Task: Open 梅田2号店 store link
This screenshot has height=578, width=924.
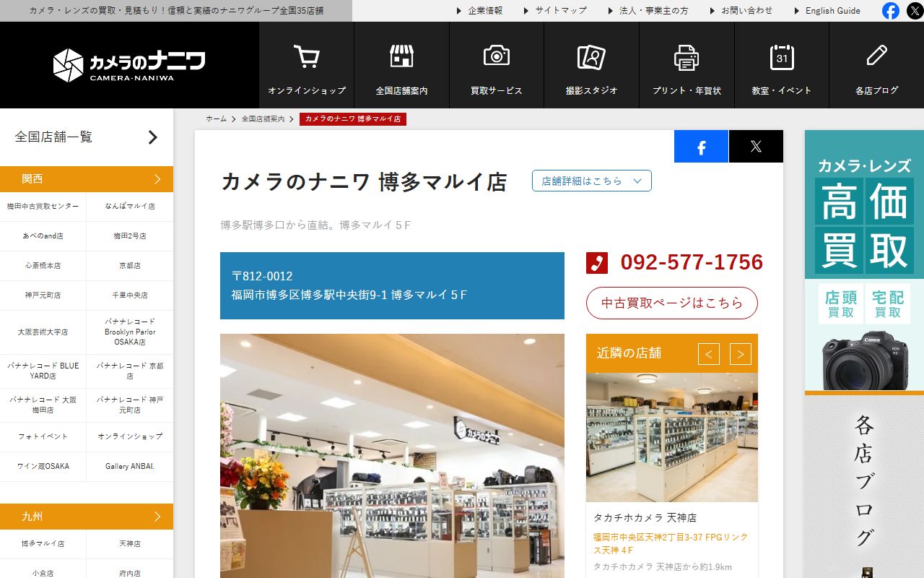Action: click(x=130, y=236)
